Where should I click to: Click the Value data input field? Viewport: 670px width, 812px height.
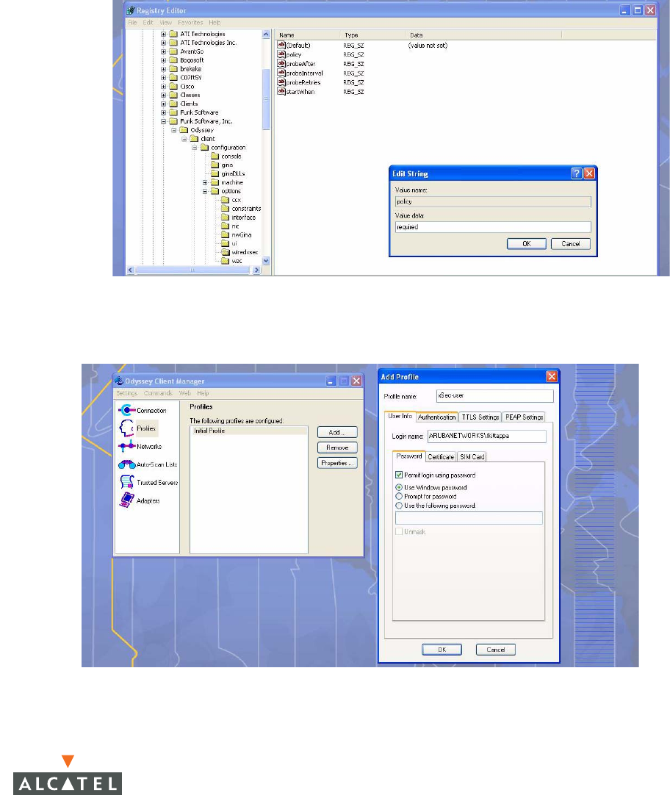[493, 227]
